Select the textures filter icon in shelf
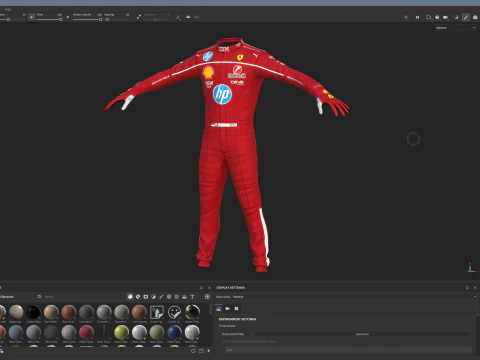 click(177, 296)
